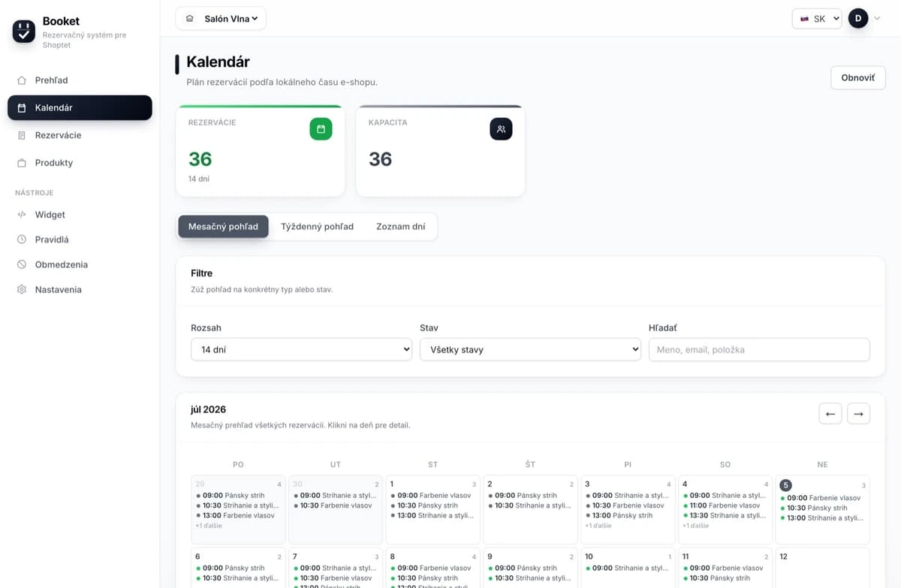901x588 pixels.
Task: Click the Booket logo icon
Action: [x=24, y=32]
